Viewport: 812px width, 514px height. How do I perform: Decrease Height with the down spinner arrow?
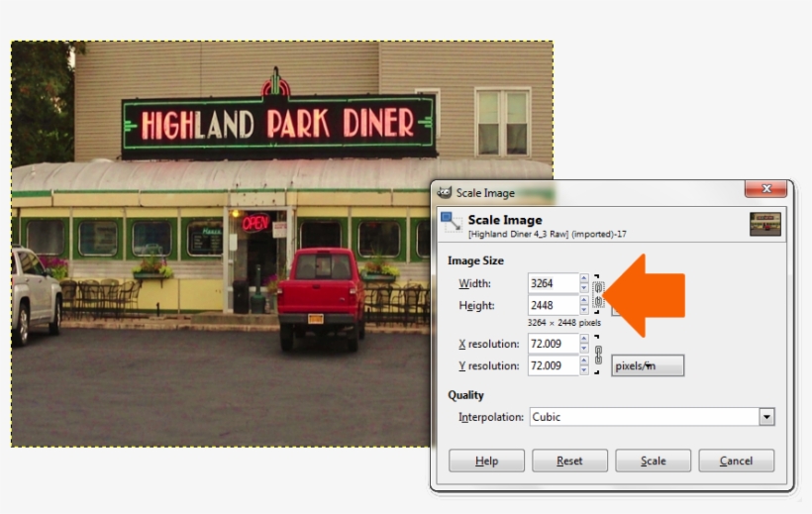click(584, 310)
